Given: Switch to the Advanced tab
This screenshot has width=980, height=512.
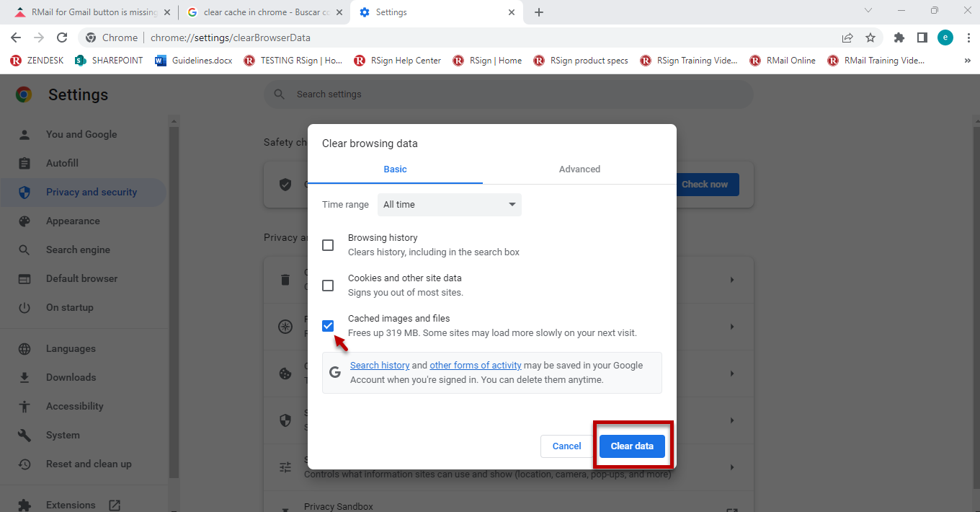Looking at the screenshot, I should (x=579, y=169).
